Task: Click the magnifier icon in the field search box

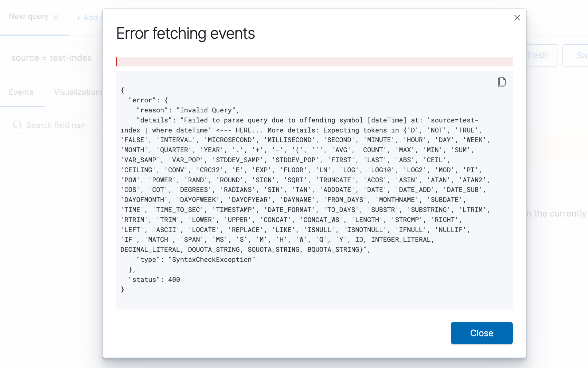Action: pos(18,125)
